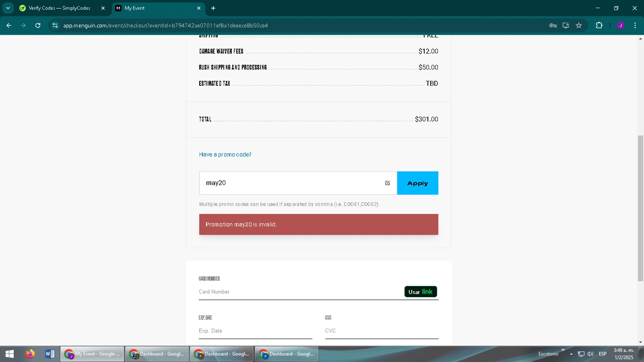This screenshot has width=644, height=362.
Task: Open the network status tray icon
Action: pyautogui.click(x=581, y=354)
